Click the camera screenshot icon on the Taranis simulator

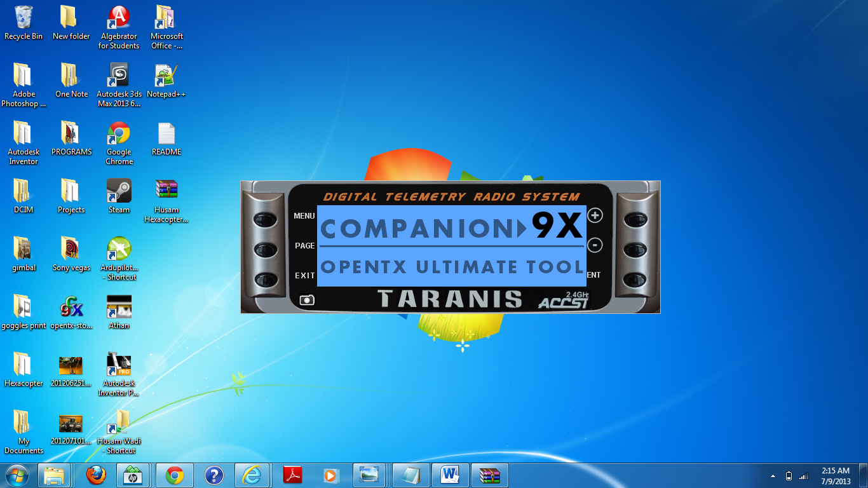(x=308, y=299)
